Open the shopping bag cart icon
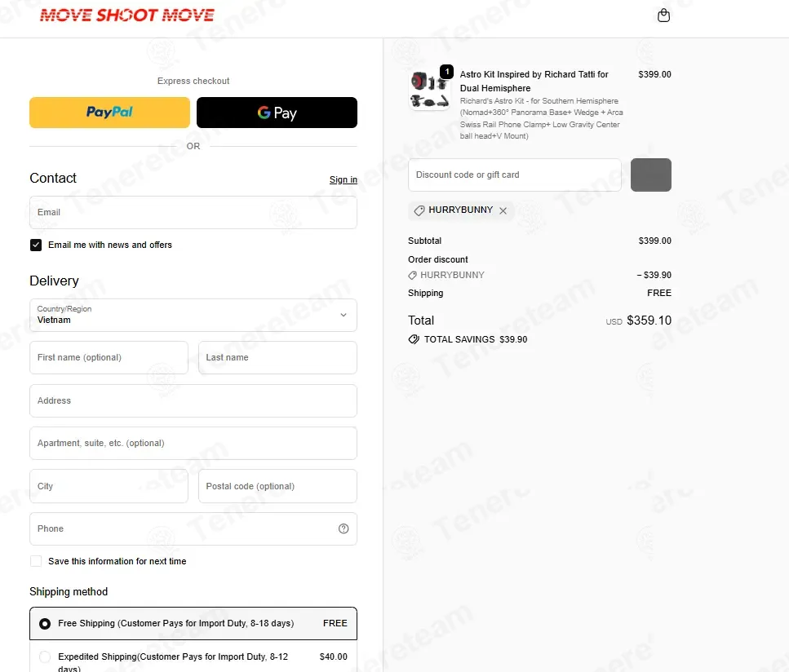Screen dimensions: 789x672 [663, 15]
